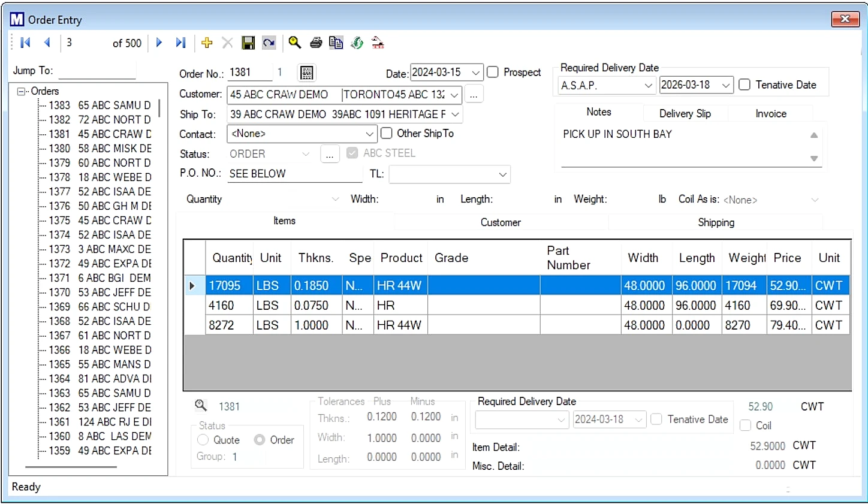Image resolution: width=868 pixels, height=504 pixels.
Task: Refresh the record with the curved arrow icon
Action: point(269,43)
